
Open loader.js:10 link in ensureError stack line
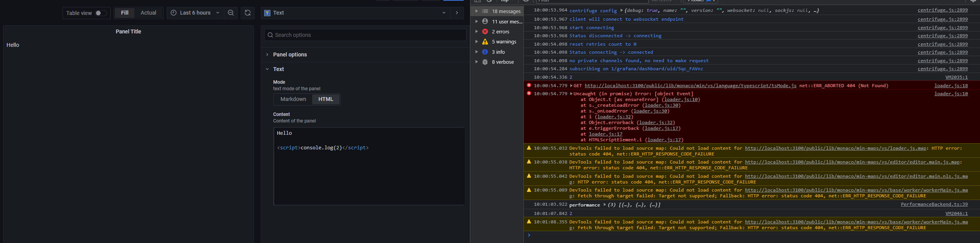[x=680, y=99]
